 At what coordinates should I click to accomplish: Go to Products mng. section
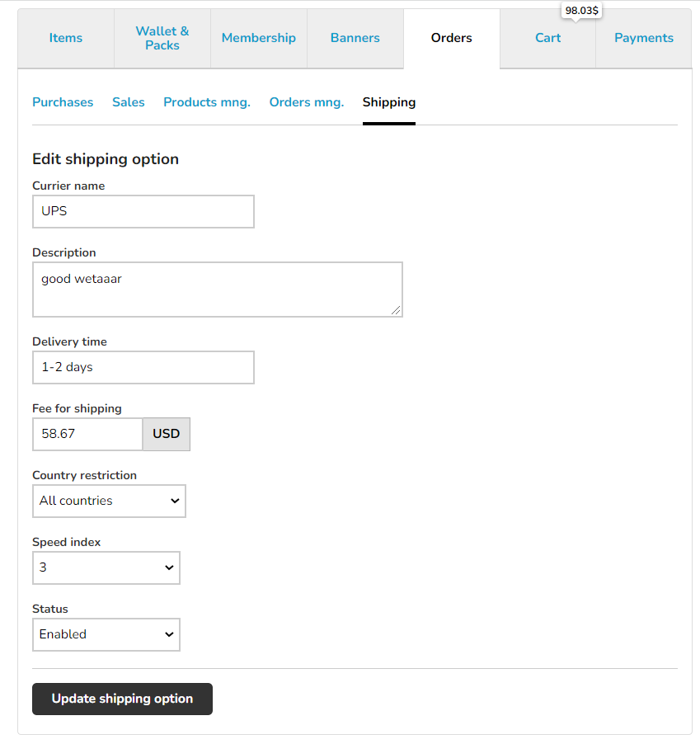point(207,102)
